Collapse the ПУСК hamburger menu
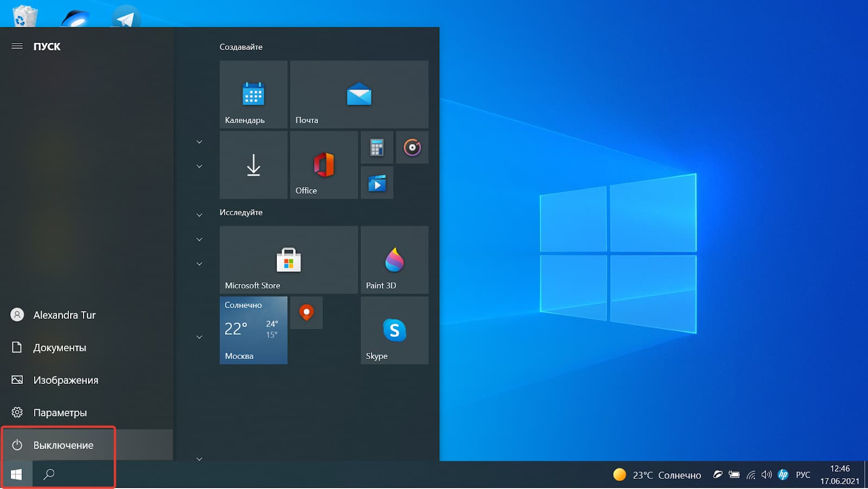 17,46
